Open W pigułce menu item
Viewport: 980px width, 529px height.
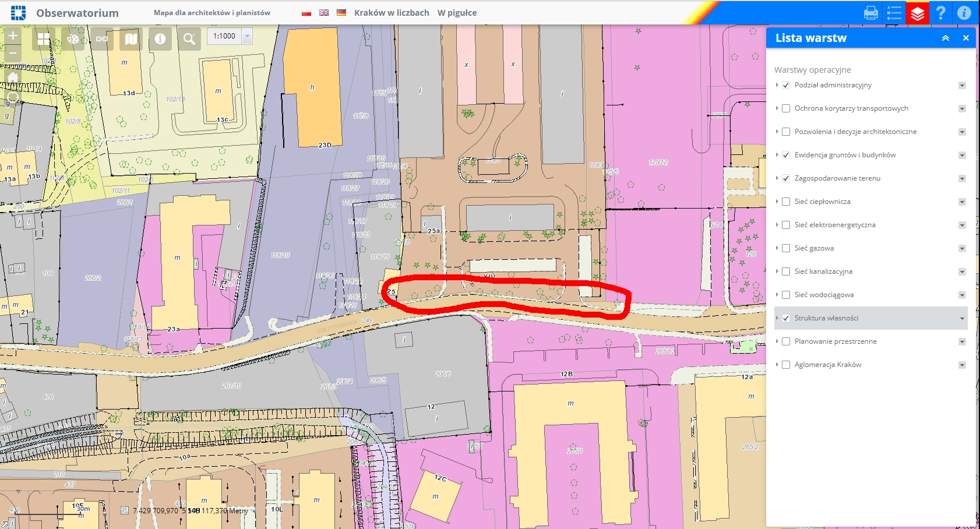point(457,13)
